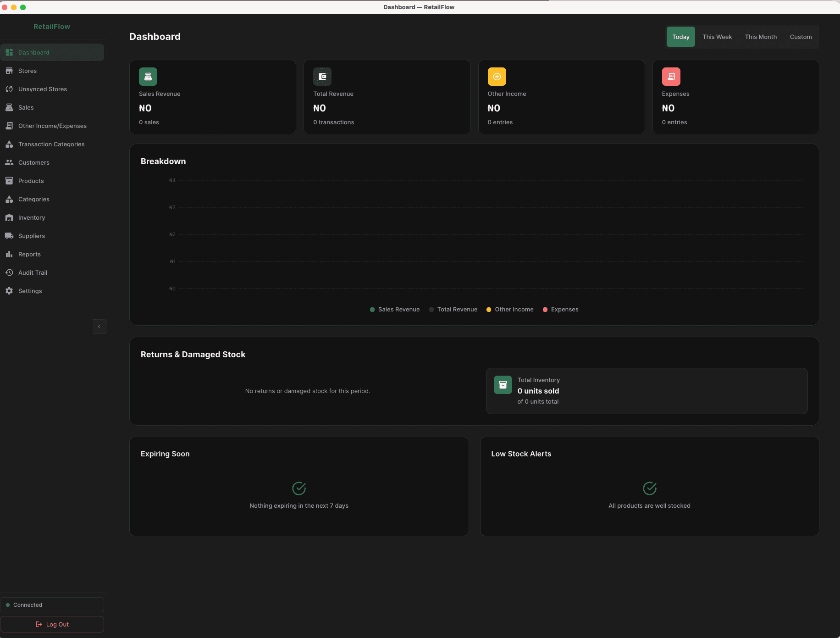Click the Reports bar chart icon
The image size is (840, 638).
9,254
